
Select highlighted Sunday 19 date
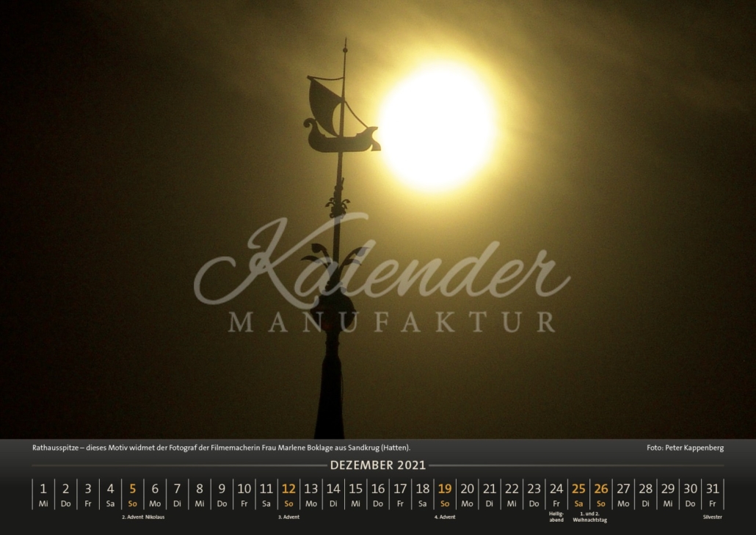pos(445,493)
